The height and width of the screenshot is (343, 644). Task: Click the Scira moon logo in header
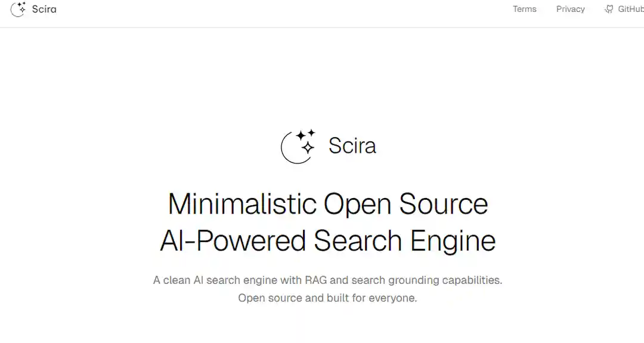[x=18, y=9]
